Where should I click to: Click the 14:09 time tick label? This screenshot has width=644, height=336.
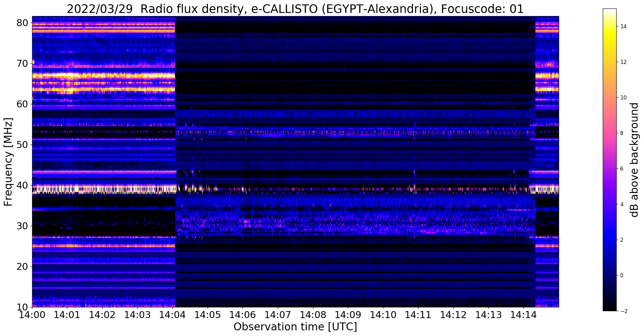pyautogui.click(x=348, y=315)
